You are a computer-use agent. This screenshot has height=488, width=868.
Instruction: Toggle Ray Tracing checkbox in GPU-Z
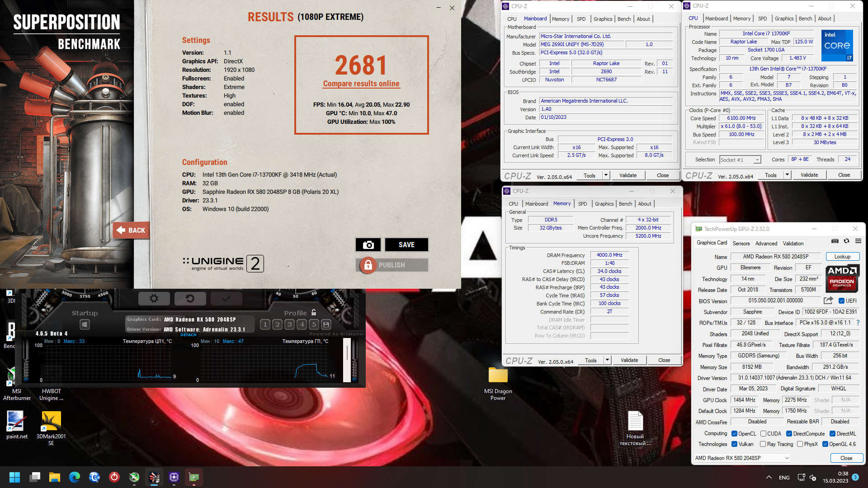tap(763, 444)
